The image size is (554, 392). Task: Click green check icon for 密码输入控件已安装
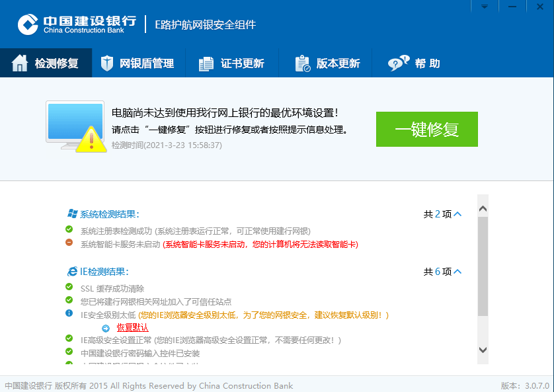[x=69, y=352]
